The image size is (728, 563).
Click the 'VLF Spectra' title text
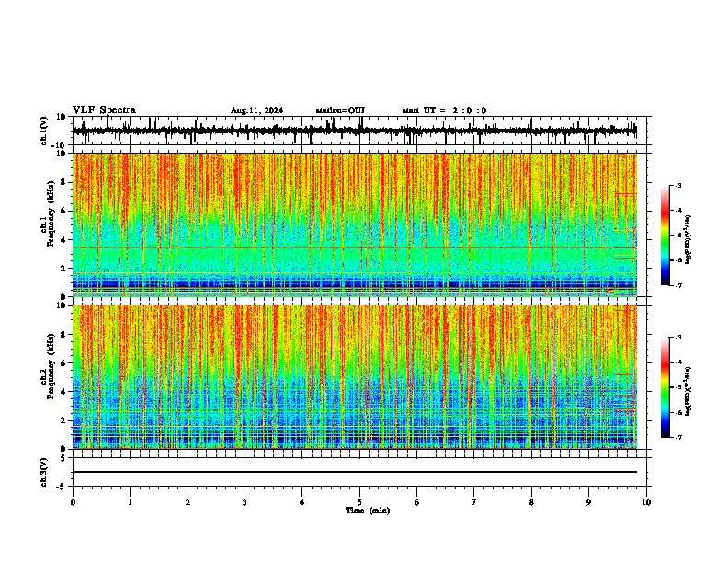coord(104,110)
